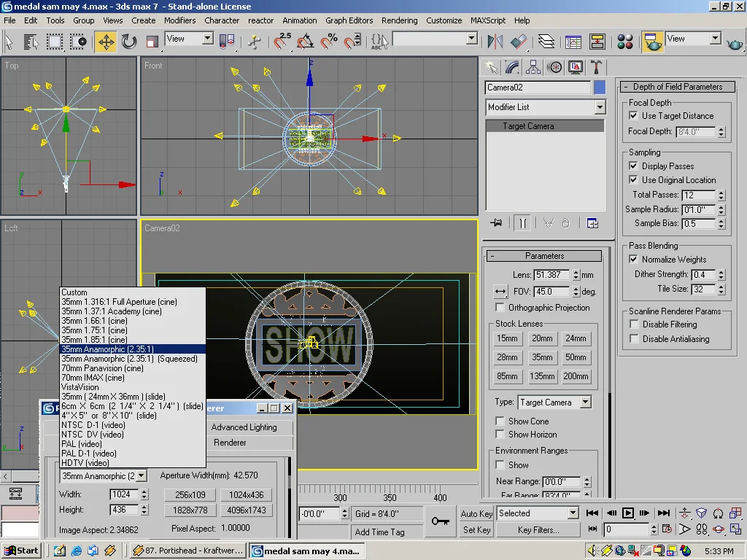Image resolution: width=747 pixels, height=560 pixels.
Task: Click the 1024x436 preset button
Action: coord(247,495)
